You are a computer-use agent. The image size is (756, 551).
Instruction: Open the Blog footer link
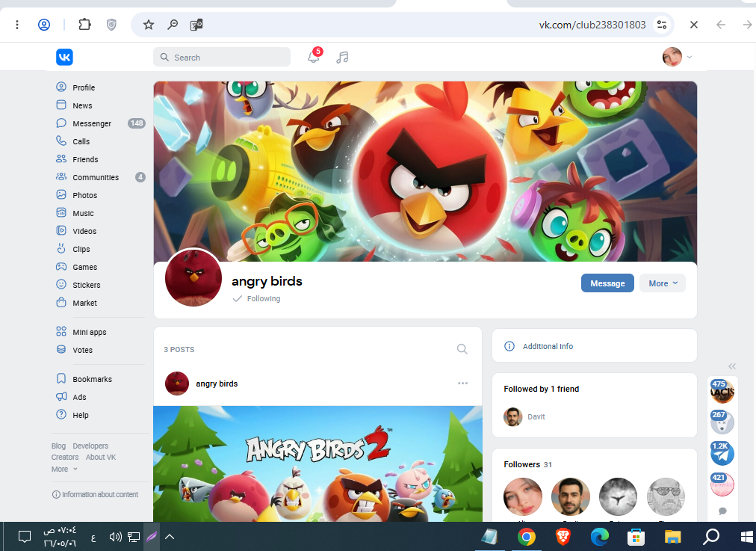pyautogui.click(x=58, y=446)
